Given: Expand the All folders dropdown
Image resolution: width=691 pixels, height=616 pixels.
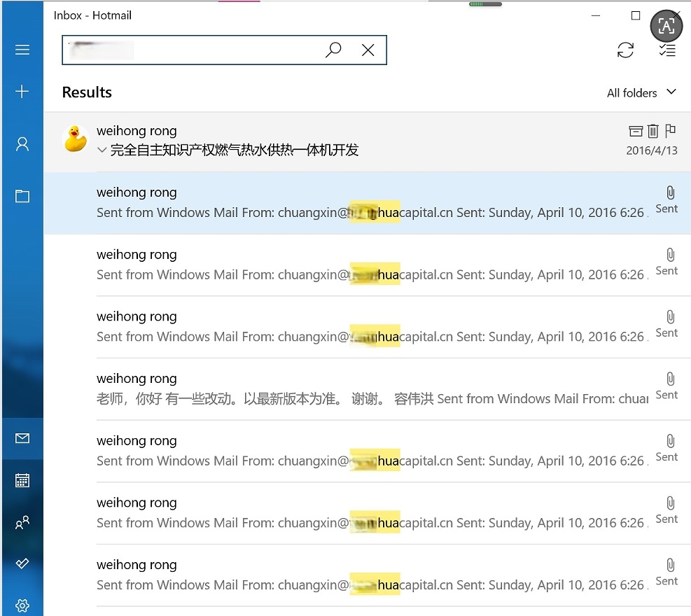Looking at the screenshot, I should (x=641, y=92).
